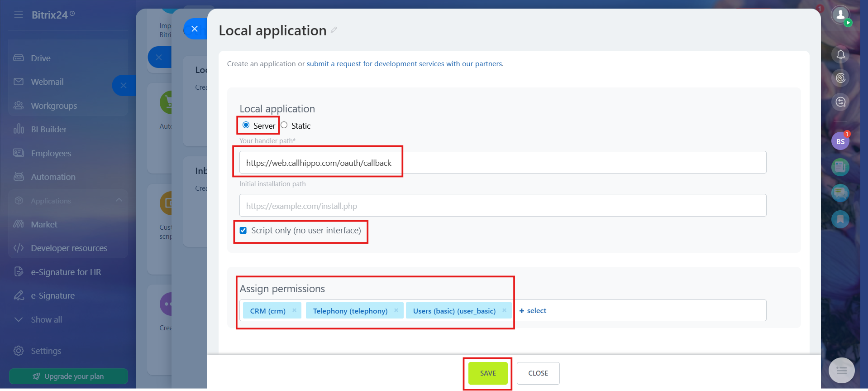Click the Settings gear icon
This screenshot has height=391, width=868.
click(x=19, y=351)
